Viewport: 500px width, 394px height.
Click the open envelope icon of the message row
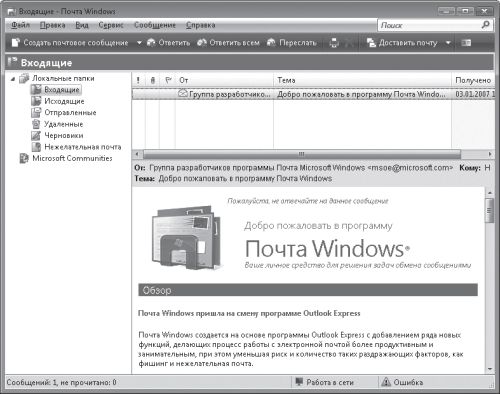coord(183,94)
